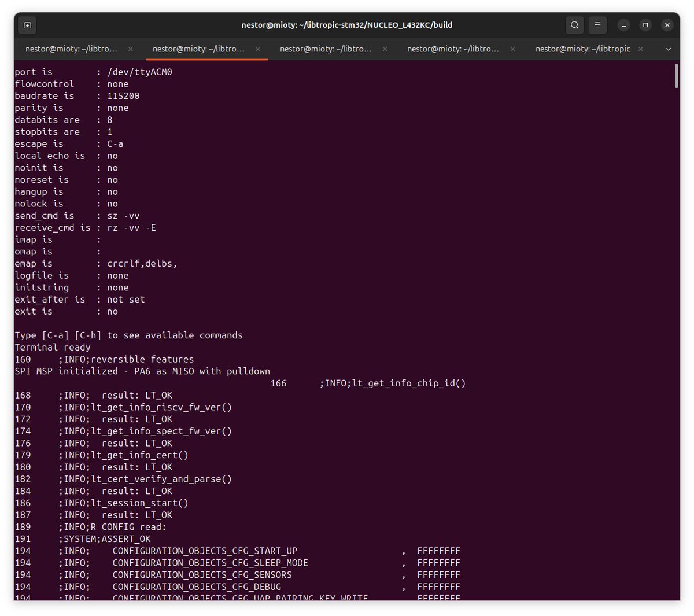Click the lt_session_start() log entry
Screen dimensions: 694x616
coord(139,503)
